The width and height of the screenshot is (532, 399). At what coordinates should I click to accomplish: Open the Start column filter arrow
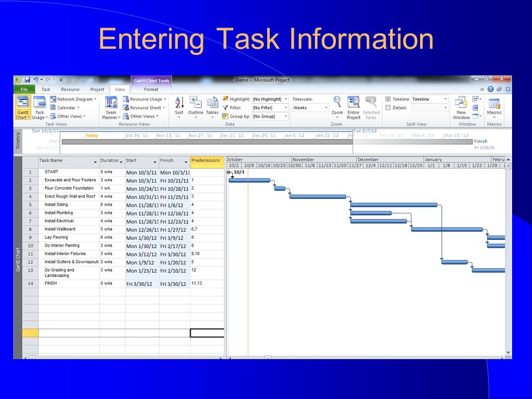pyautogui.click(x=155, y=162)
